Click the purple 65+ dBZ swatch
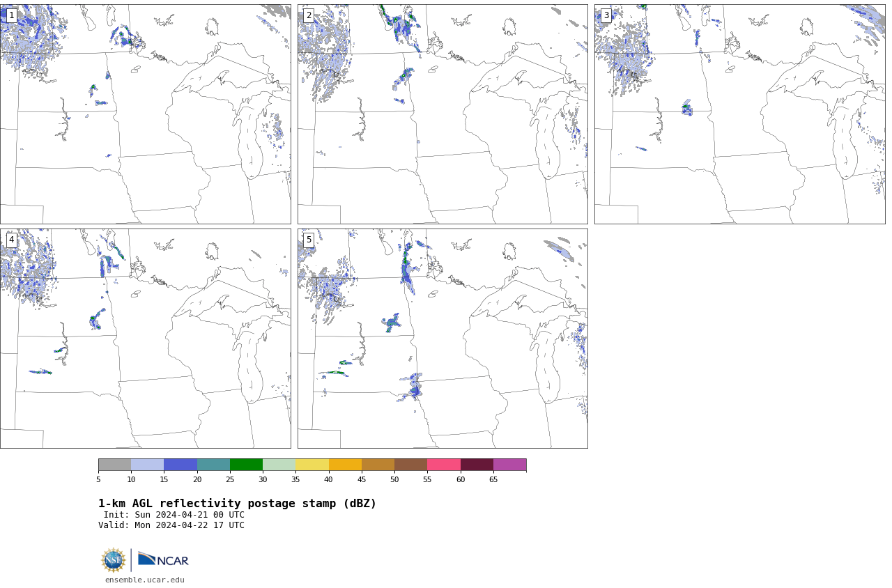This screenshot has height=588, width=892. (x=510, y=465)
